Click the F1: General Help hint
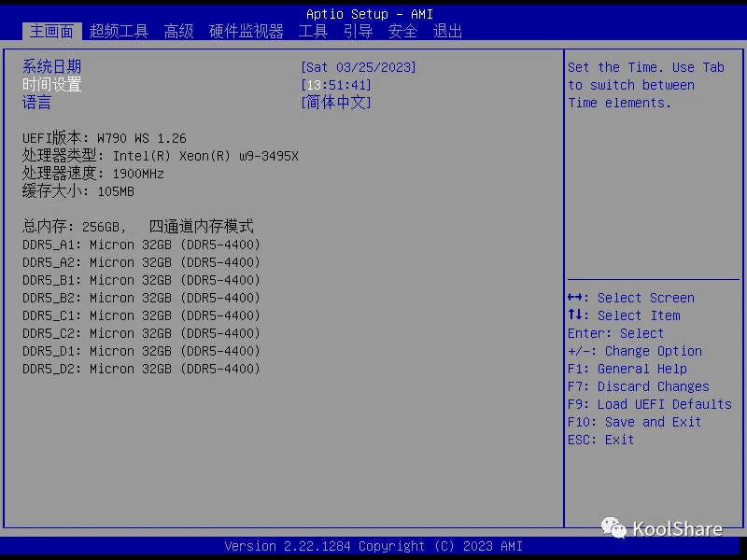The height and width of the screenshot is (560, 747). [627, 369]
